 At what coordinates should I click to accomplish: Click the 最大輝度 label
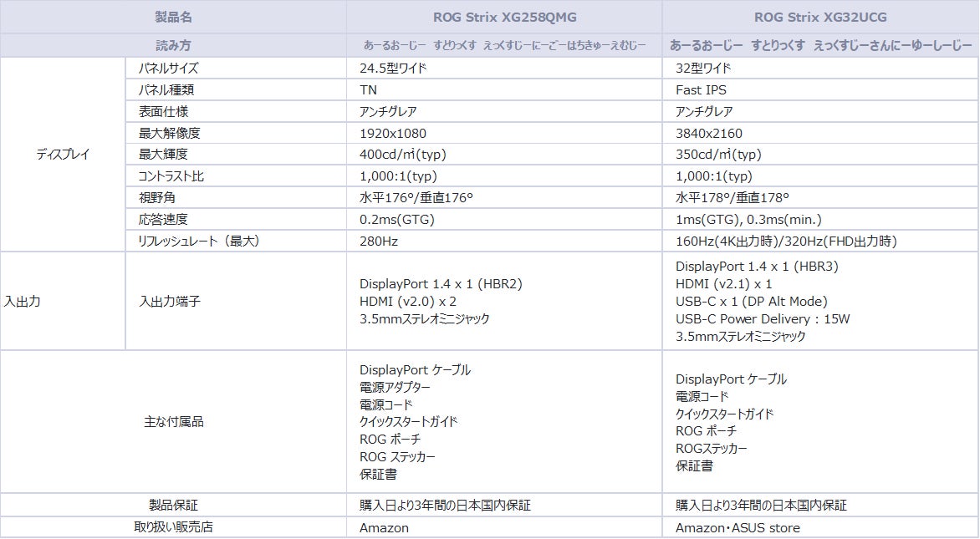click(x=163, y=155)
